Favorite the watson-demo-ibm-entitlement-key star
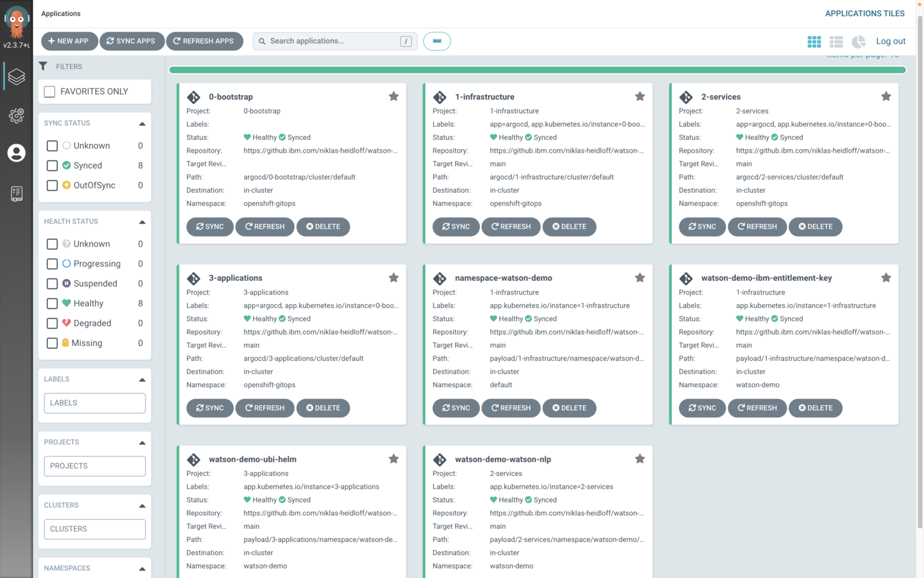Image resolution: width=924 pixels, height=578 pixels. (886, 278)
